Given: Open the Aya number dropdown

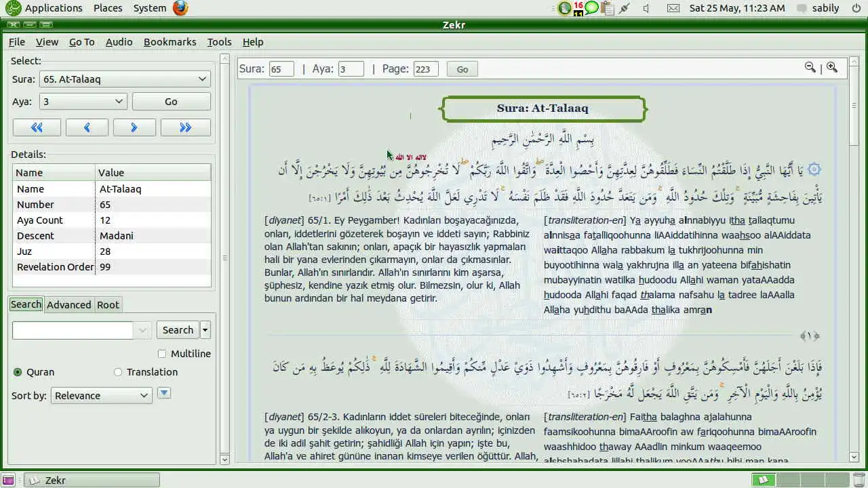Looking at the screenshot, I should pyautogui.click(x=83, y=102).
